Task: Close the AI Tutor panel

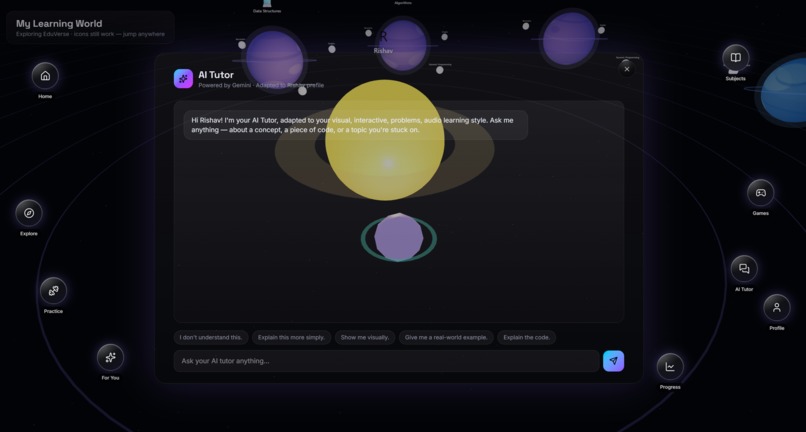Action: 627,69
